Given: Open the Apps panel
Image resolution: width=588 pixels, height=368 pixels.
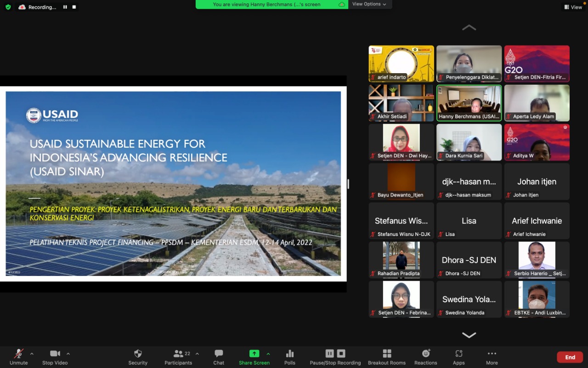Looking at the screenshot, I should [x=459, y=356].
